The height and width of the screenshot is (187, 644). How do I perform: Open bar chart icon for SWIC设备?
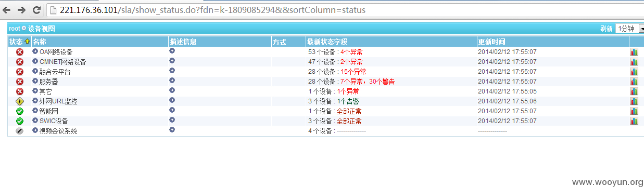click(x=634, y=121)
